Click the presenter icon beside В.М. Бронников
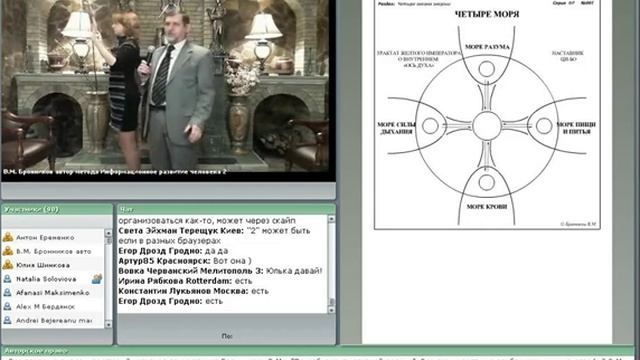Viewport: 640px width, 360px height. coord(8,251)
